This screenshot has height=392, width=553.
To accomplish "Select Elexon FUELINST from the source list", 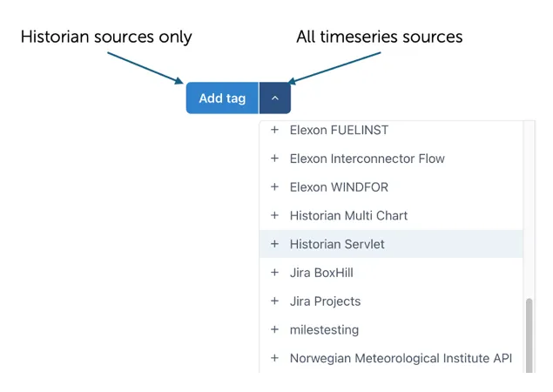I will [x=339, y=130].
